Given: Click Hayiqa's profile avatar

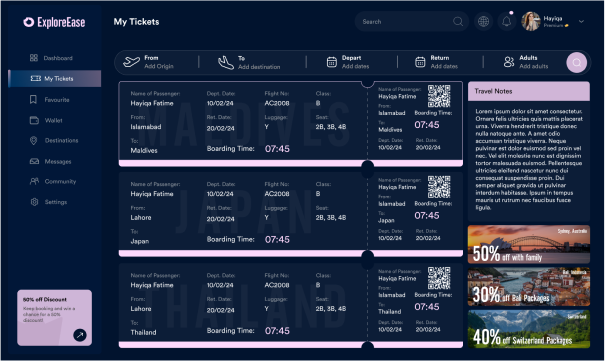Looking at the screenshot, I should [x=531, y=21].
